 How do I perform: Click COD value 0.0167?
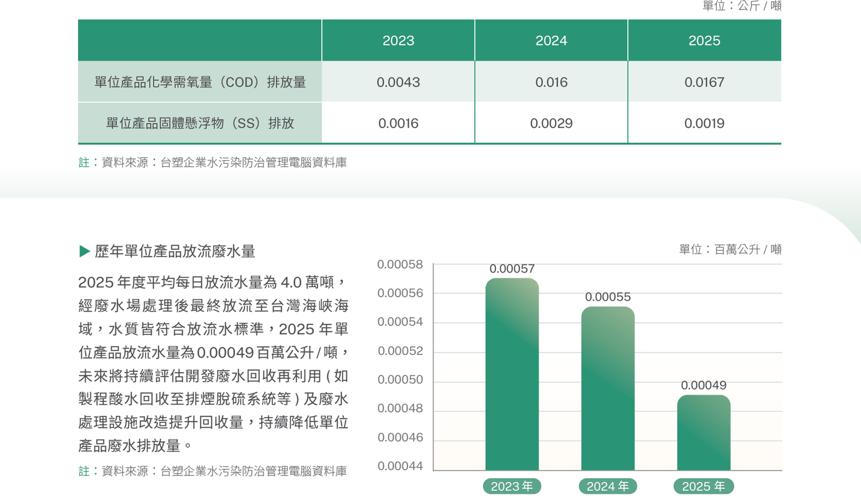point(704,82)
